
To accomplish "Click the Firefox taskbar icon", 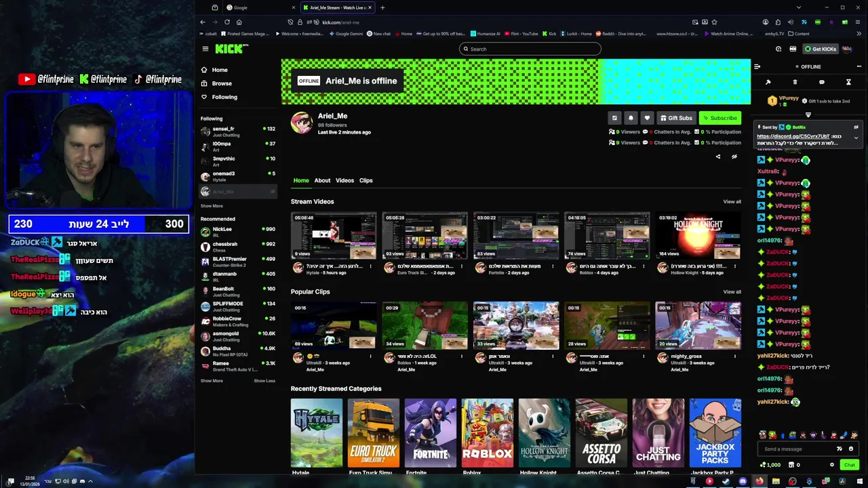I will [759, 481].
